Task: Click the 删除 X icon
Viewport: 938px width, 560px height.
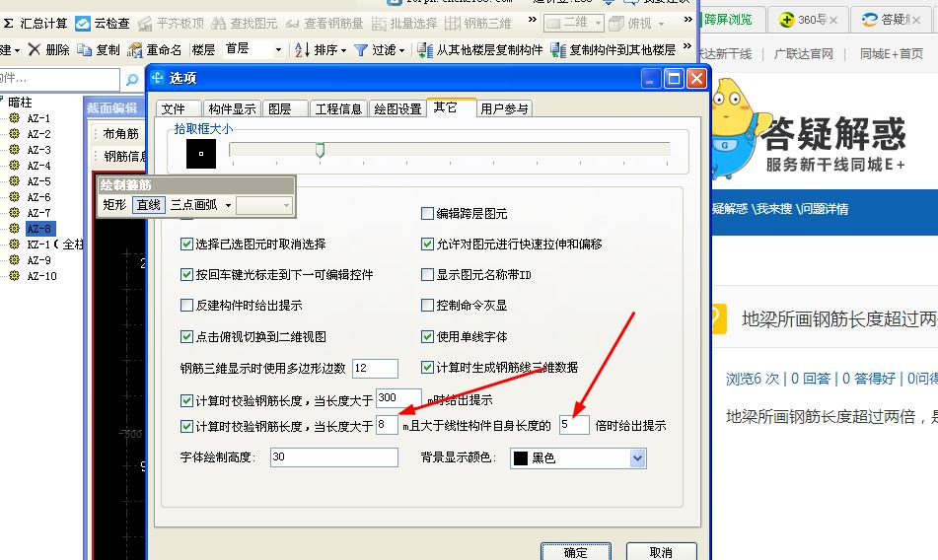Action: tap(35, 49)
